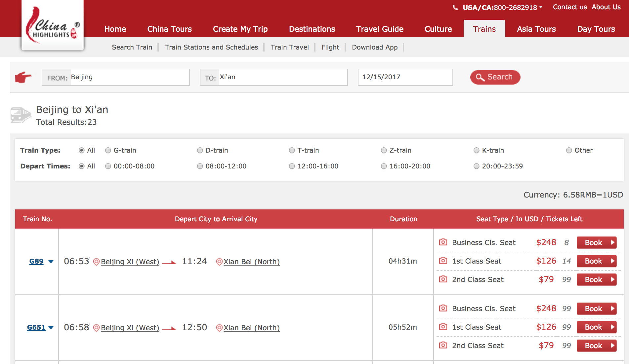Book G651 Business Cls. Seat
Viewport: 629px width, 364px height.
coord(597,309)
